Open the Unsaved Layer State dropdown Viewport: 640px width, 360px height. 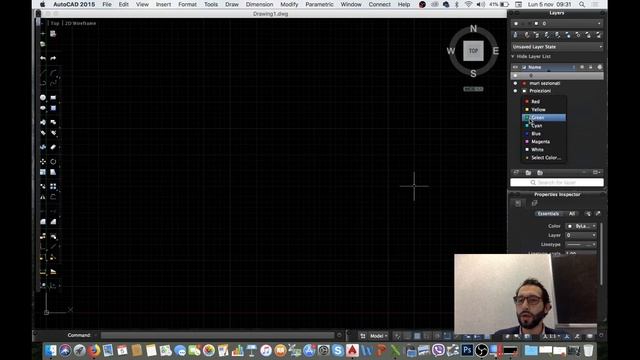click(557, 47)
